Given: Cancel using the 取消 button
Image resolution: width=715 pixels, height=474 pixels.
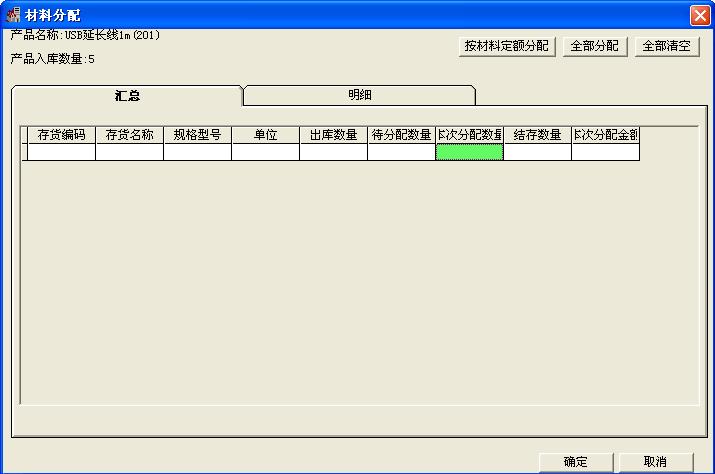Looking at the screenshot, I should (x=655, y=462).
